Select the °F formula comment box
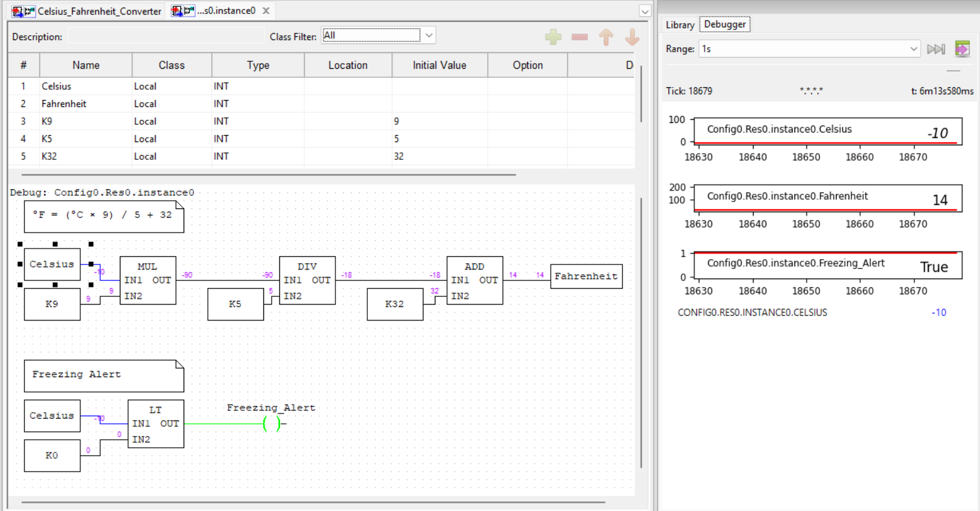The width and height of the screenshot is (980, 511). coord(104,217)
